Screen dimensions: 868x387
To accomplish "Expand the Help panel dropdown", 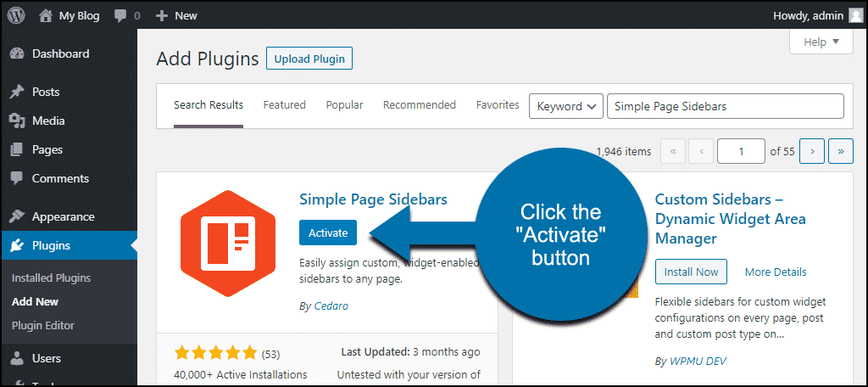I will tap(821, 42).
